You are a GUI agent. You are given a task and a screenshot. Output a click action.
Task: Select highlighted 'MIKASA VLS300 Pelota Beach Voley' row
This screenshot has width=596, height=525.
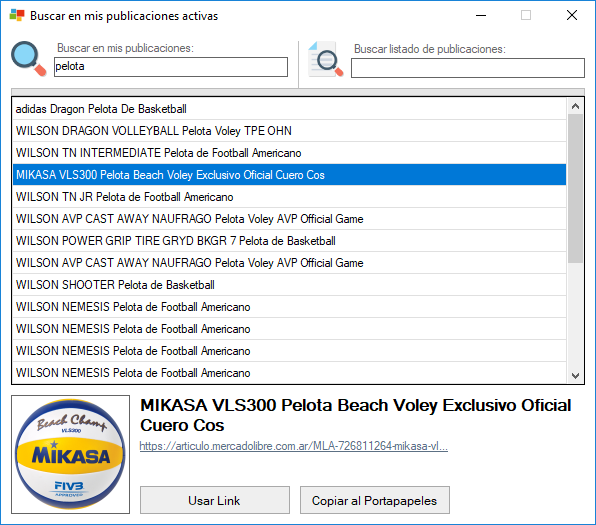pyautogui.click(x=289, y=175)
